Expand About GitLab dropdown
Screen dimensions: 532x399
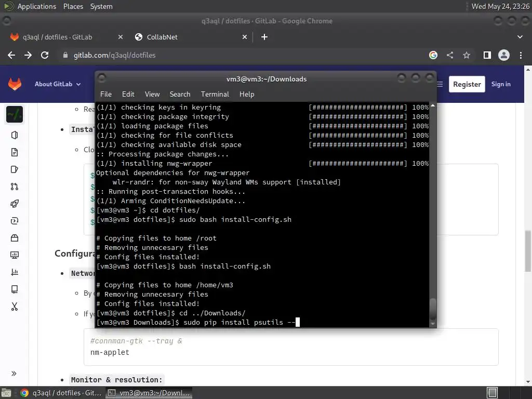click(58, 84)
